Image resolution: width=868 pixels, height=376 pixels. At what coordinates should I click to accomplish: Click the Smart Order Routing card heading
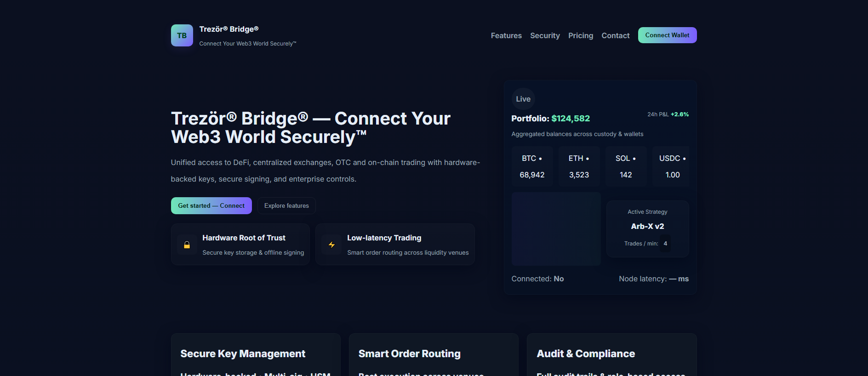click(409, 353)
